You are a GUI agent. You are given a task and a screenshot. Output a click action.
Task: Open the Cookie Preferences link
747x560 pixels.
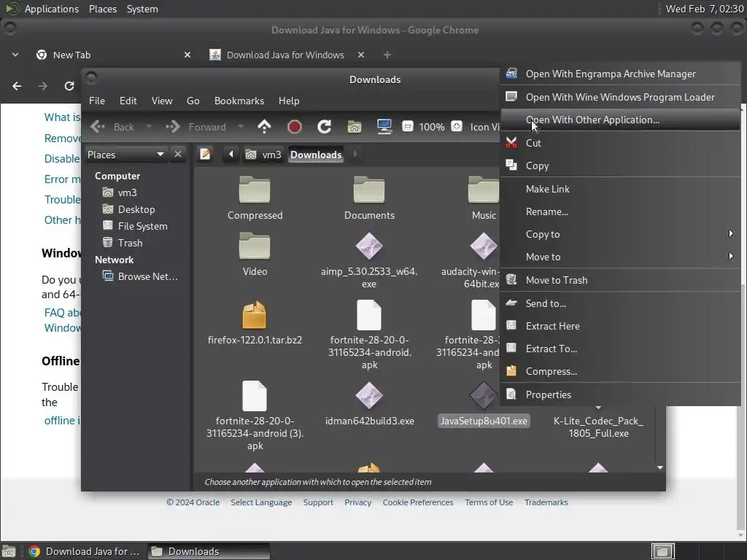pos(418,502)
